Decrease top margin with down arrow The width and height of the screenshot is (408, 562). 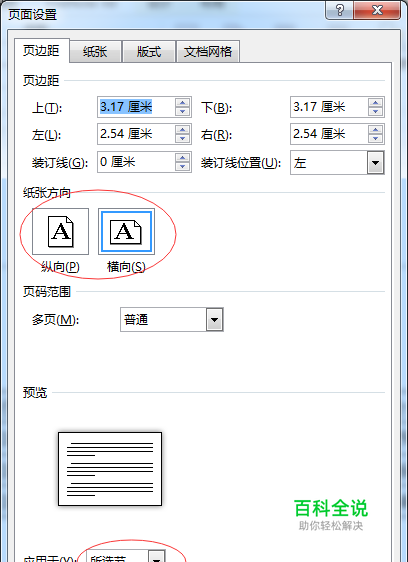pyautogui.click(x=182, y=111)
